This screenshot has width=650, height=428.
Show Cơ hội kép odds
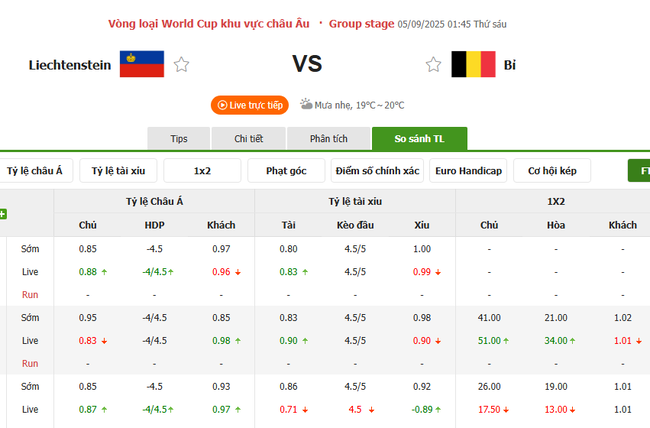(x=552, y=171)
